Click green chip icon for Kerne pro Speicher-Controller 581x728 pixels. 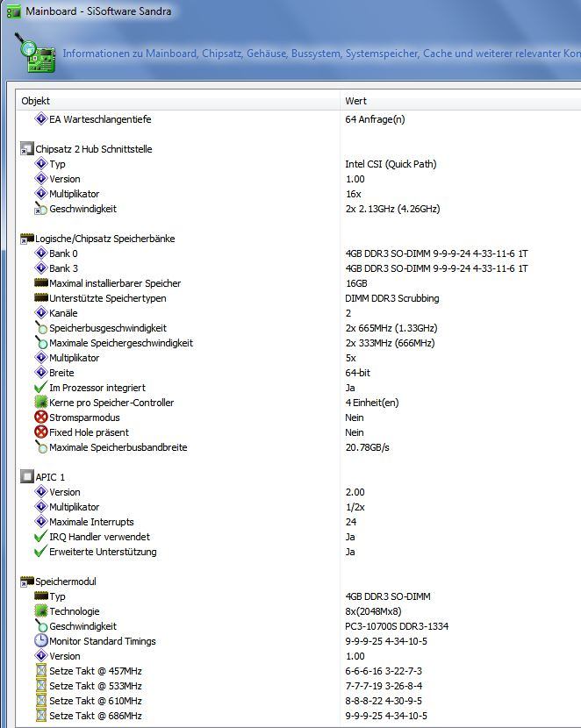coord(41,402)
